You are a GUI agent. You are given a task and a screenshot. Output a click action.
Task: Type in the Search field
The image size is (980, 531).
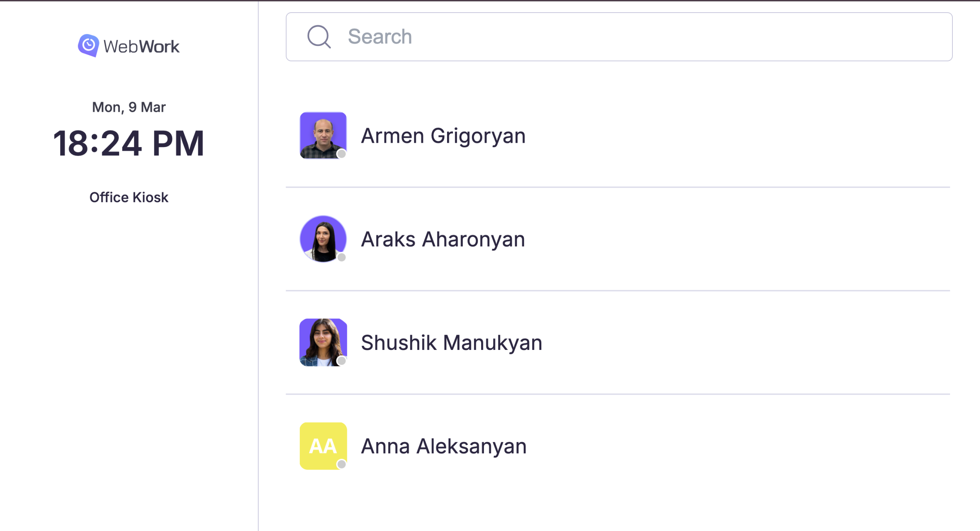pyautogui.click(x=612, y=37)
